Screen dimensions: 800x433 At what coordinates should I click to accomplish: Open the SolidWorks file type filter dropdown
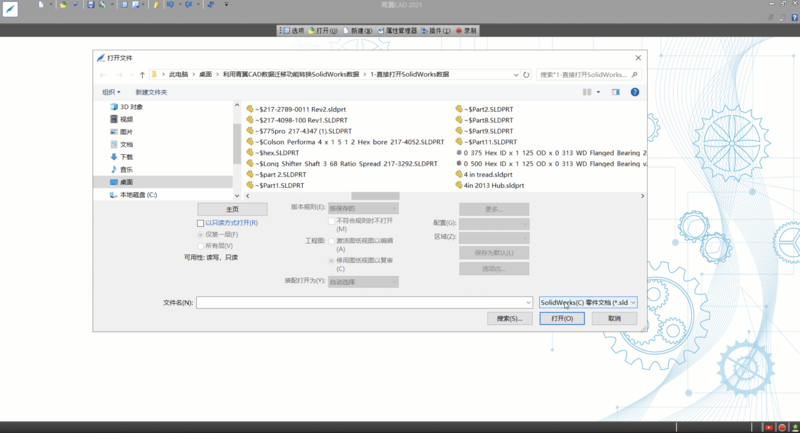[x=588, y=302]
